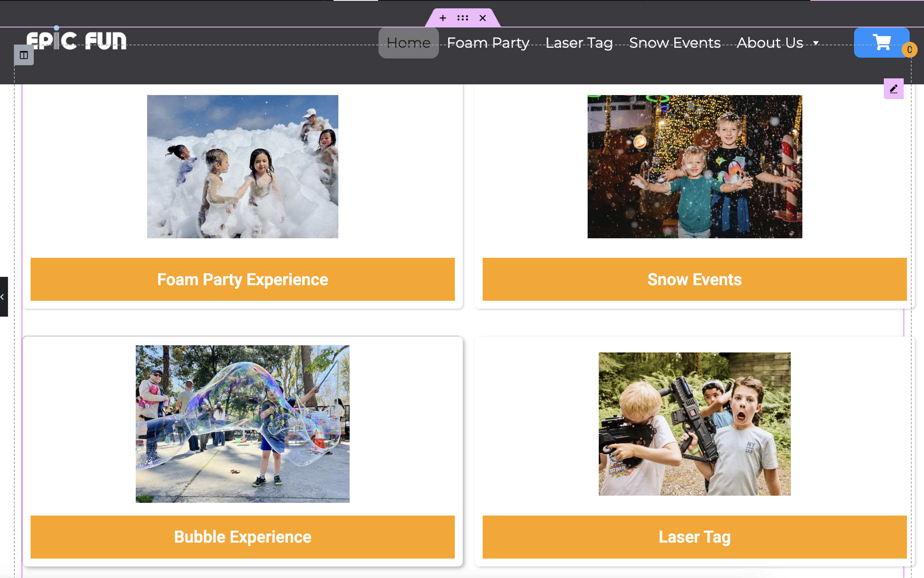The width and height of the screenshot is (924, 578).
Task: Click the Foam Party Experience button
Action: pos(243,279)
